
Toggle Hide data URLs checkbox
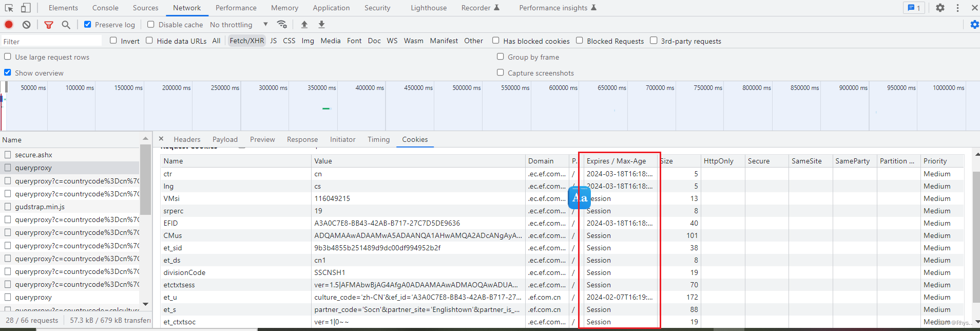(149, 41)
